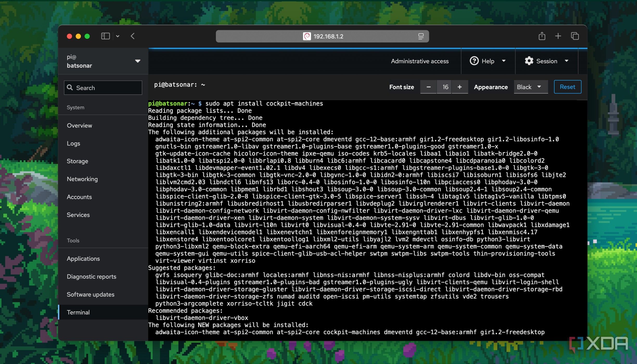Open Diagnostic reports page
Screen dimensions: 637x364
pyautogui.click(x=103, y=277)
